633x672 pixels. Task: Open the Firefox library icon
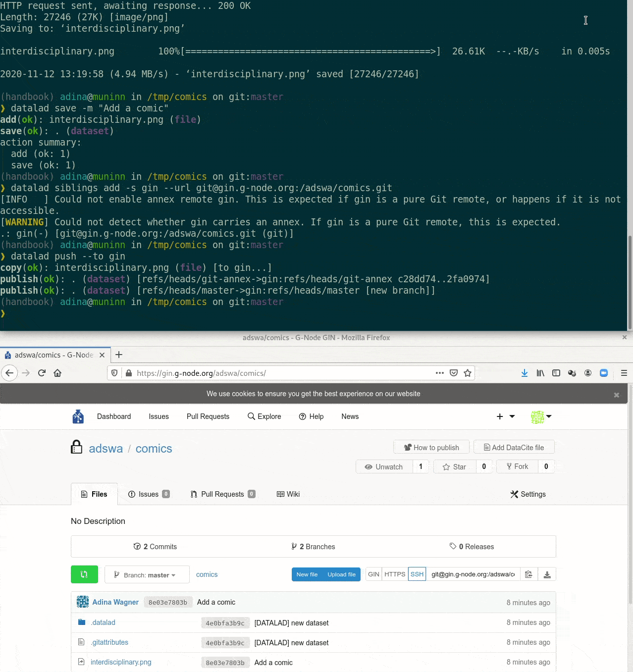point(540,373)
